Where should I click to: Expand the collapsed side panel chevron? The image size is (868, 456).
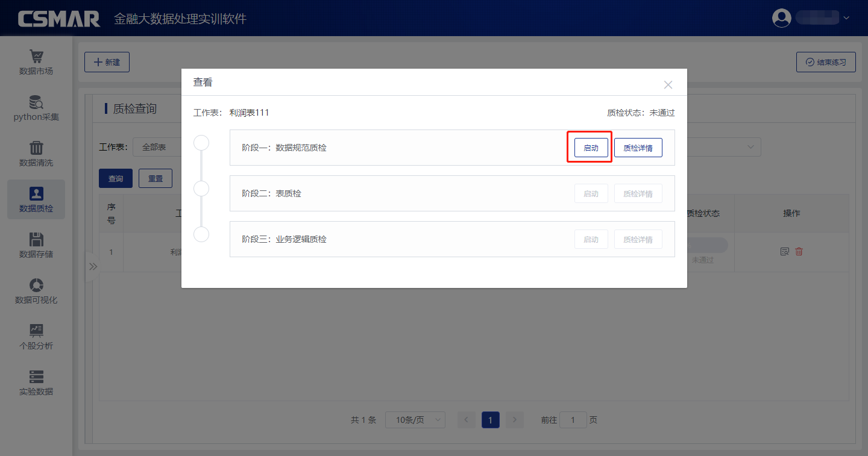pos(93,266)
